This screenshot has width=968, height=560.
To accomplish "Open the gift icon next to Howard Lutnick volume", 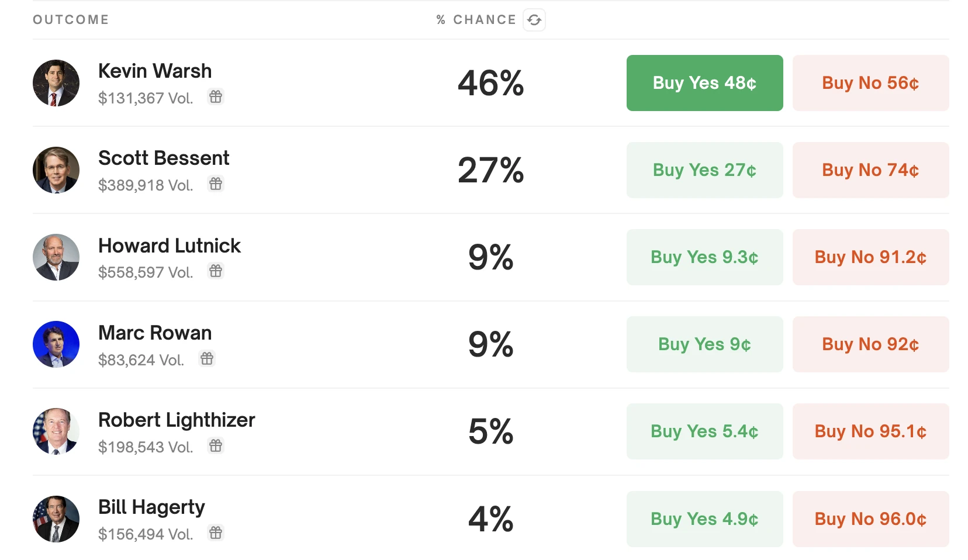I will point(216,271).
